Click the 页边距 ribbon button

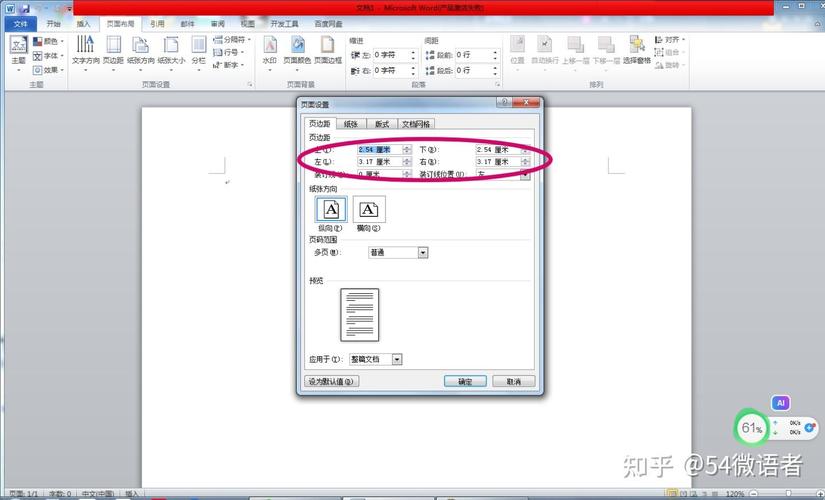[x=113, y=52]
